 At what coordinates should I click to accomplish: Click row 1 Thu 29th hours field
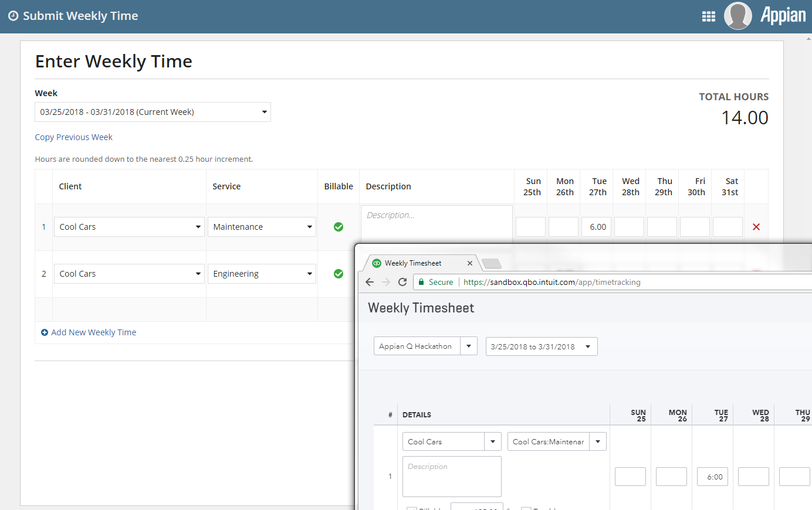(x=662, y=227)
